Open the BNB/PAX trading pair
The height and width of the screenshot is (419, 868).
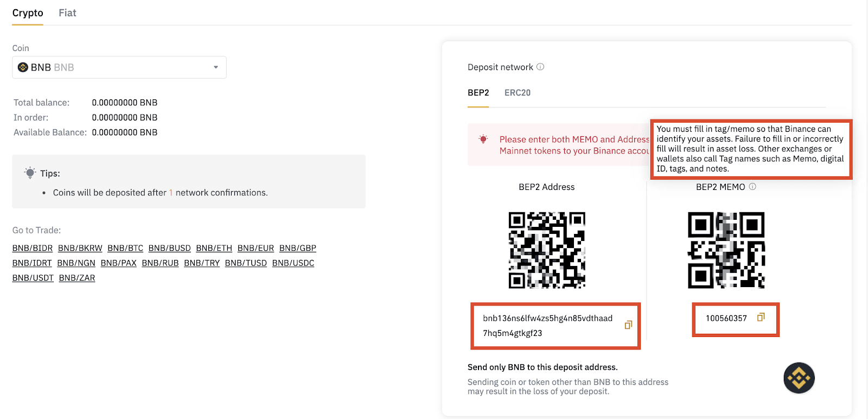pos(119,263)
